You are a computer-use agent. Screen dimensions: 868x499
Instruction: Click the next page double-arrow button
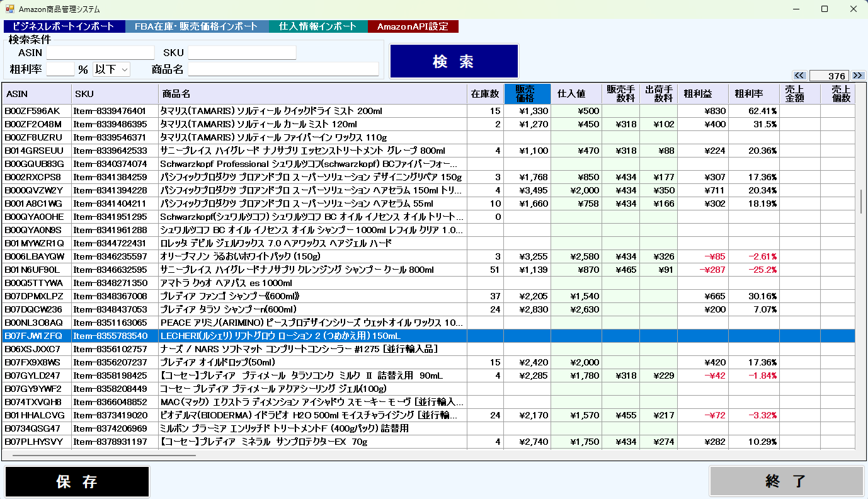tap(857, 76)
